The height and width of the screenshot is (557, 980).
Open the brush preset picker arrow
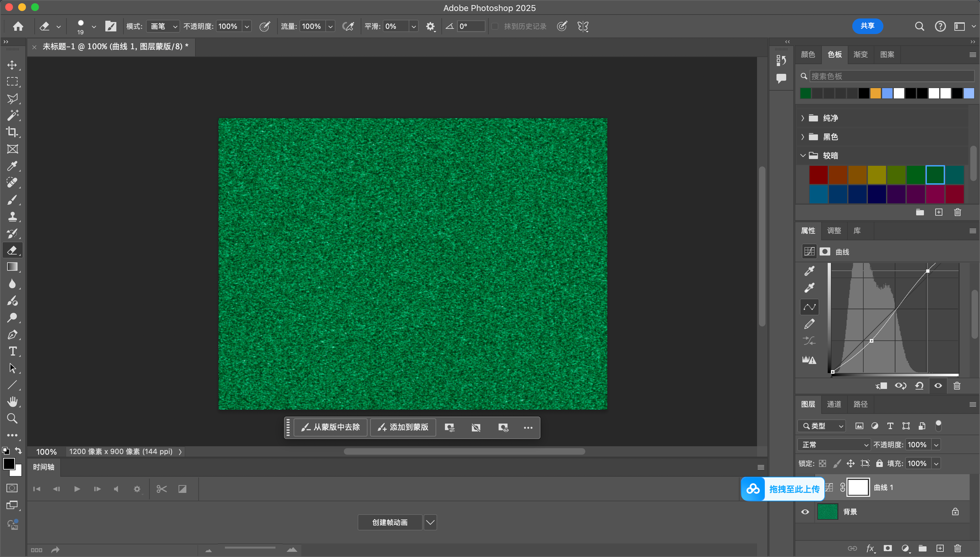pos(94,27)
